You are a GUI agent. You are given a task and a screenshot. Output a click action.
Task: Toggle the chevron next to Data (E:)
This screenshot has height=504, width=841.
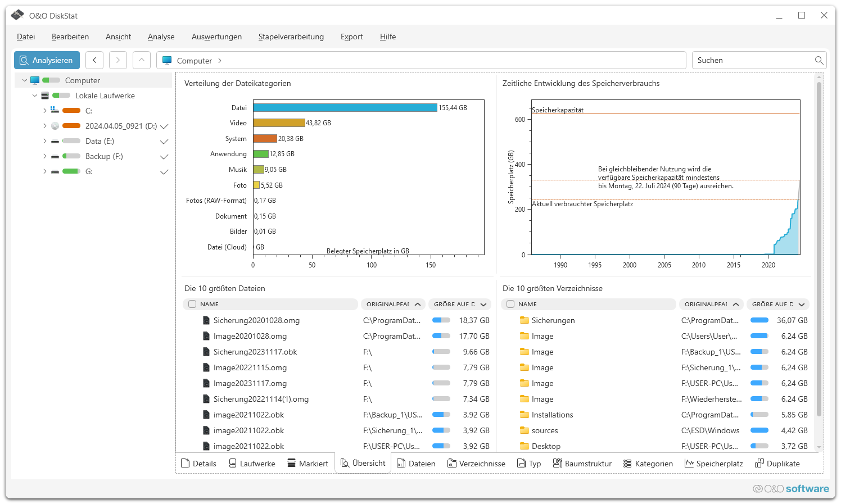point(164,142)
